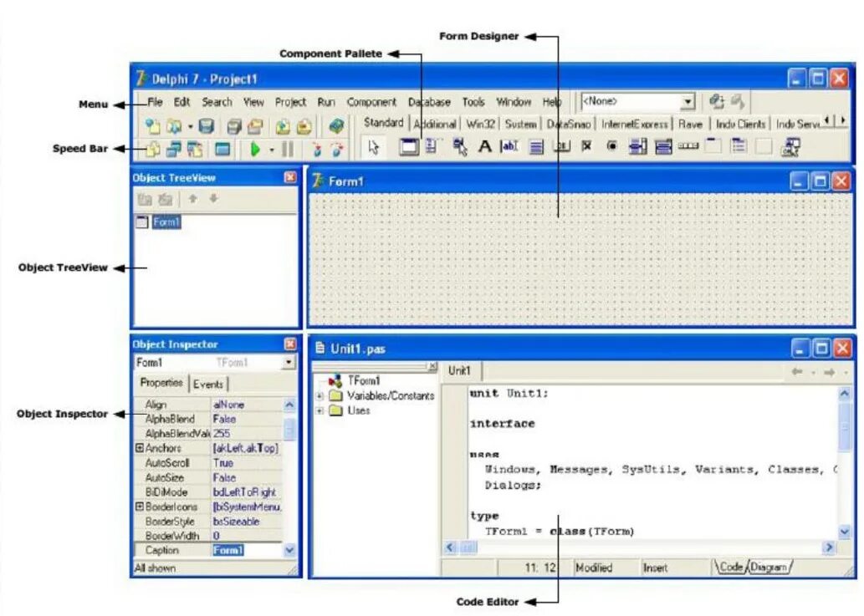
Task: Select the MainMenu component icon
Action: (432, 146)
